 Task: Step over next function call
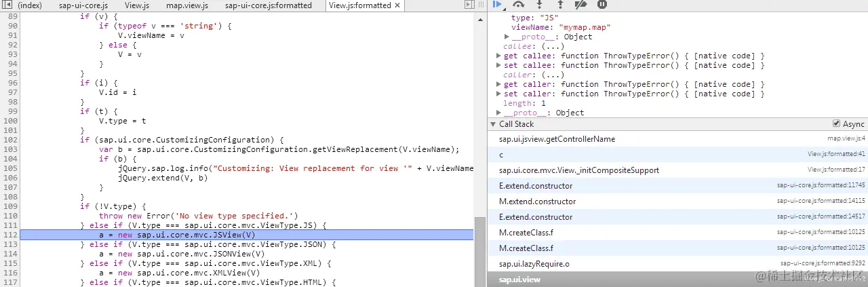coord(519,5)
